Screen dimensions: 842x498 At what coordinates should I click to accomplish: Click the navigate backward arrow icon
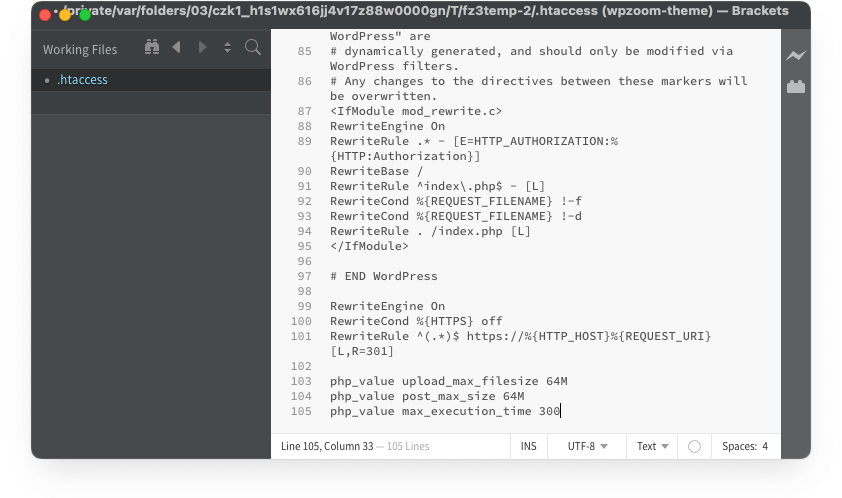(x=177, y=47)
